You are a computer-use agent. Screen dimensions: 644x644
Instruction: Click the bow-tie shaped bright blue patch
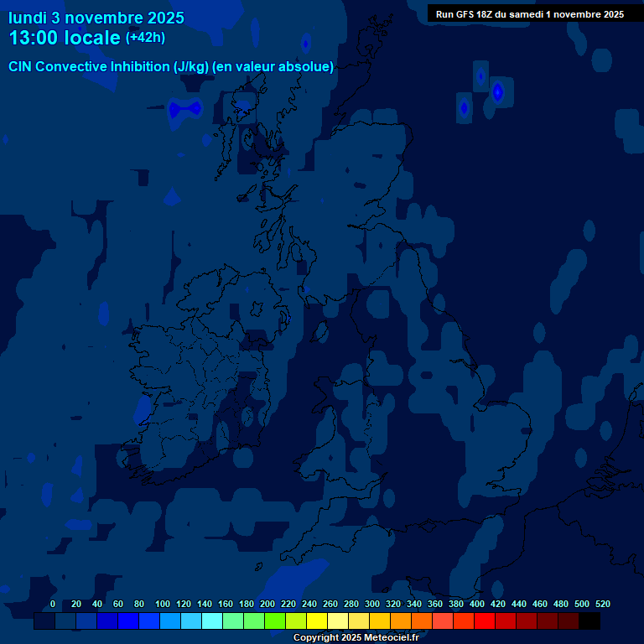(185, 108)
